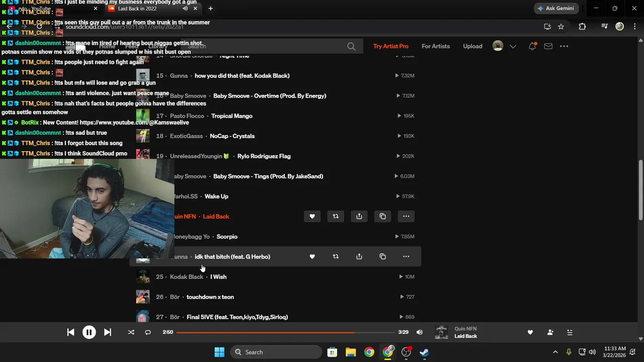Screen dimensions: 644x362
Task: Open touchdown x teon track artwork
Action: (143, 297)
